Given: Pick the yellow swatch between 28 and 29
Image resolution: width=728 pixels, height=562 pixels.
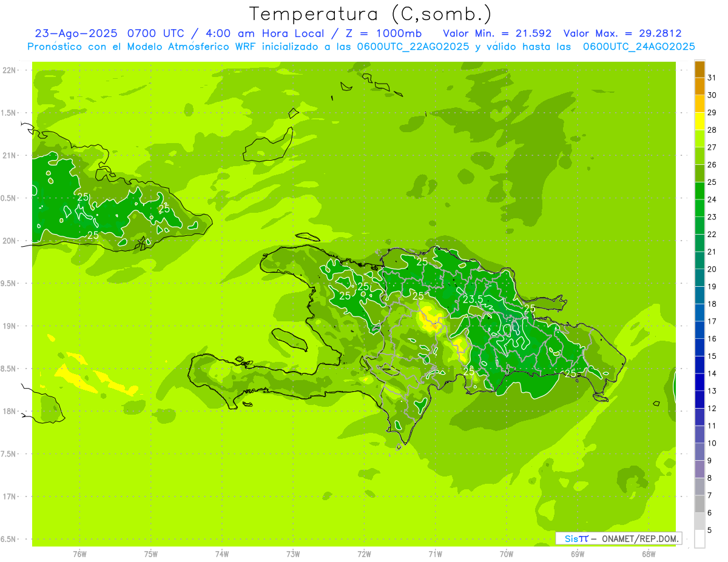Looking at the screenshot, I should (699, 121).
